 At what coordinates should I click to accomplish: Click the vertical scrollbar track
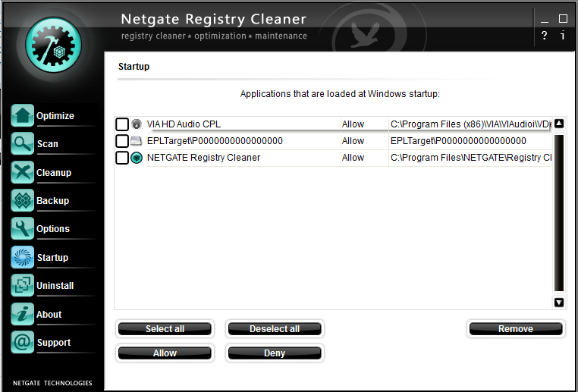tap(559, 213)
